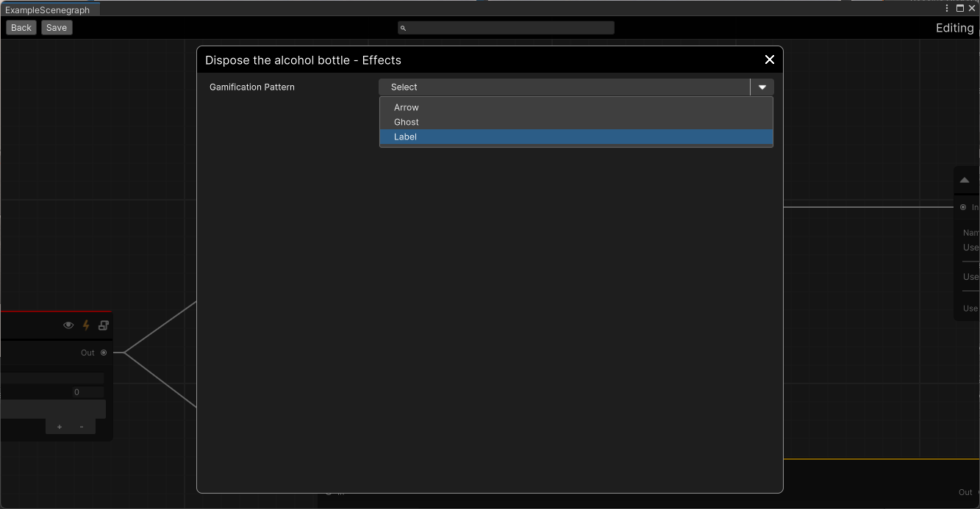Click the Select field of Gamification Pattern
The image size is (980, 509).
(564, 87)
